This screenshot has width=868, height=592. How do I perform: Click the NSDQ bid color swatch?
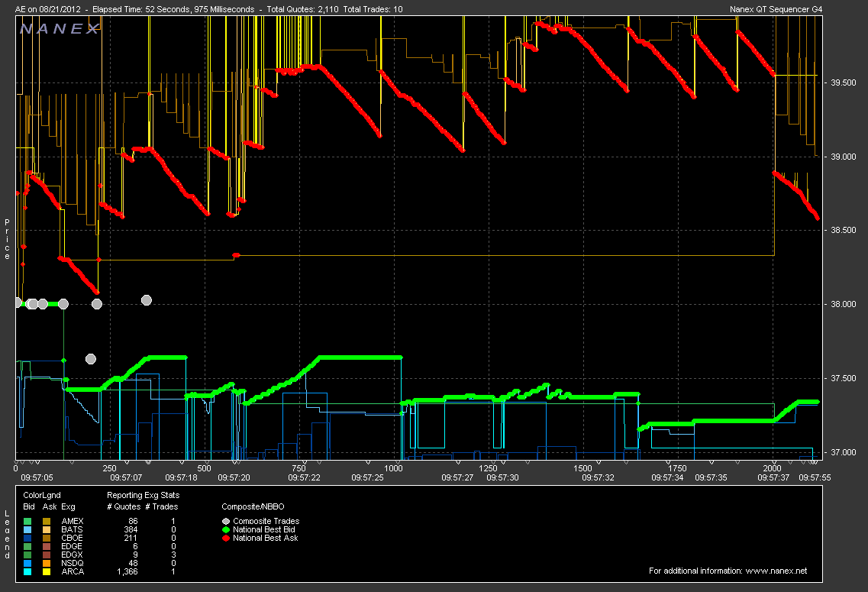point(27,563)
